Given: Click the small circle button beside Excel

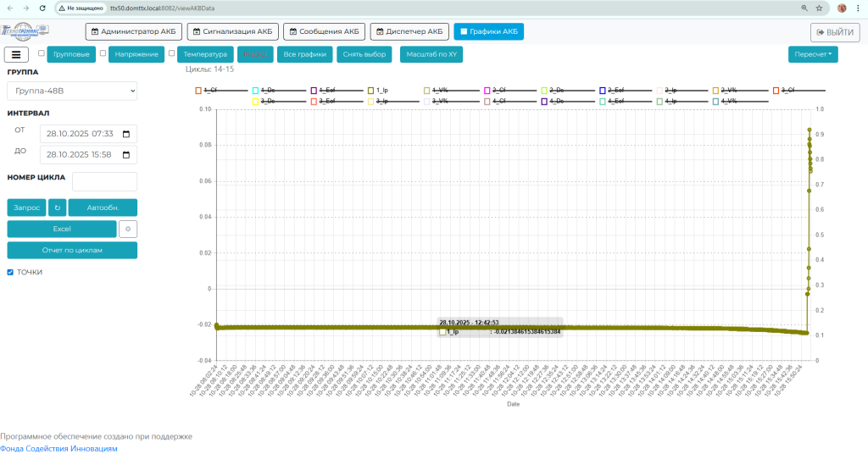Looking at the screenshot, I should tap(127, 229).
